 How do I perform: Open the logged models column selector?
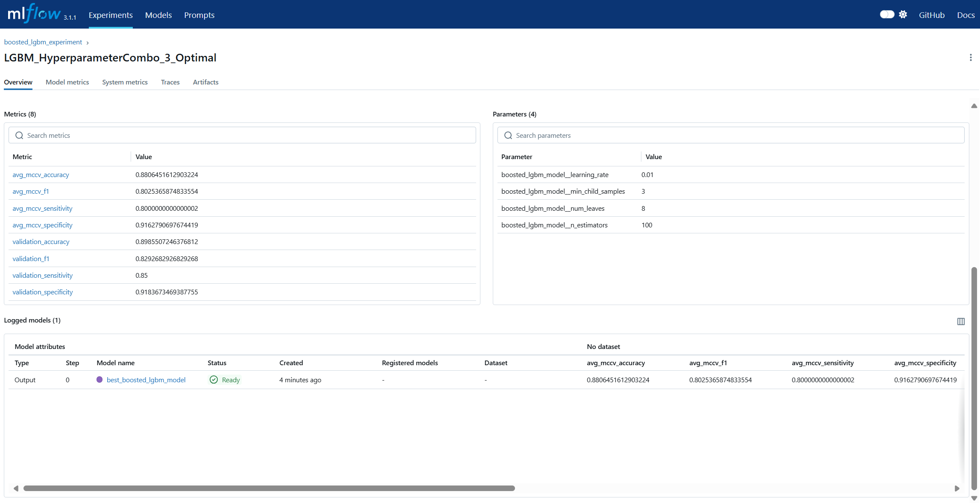point(961,321)
